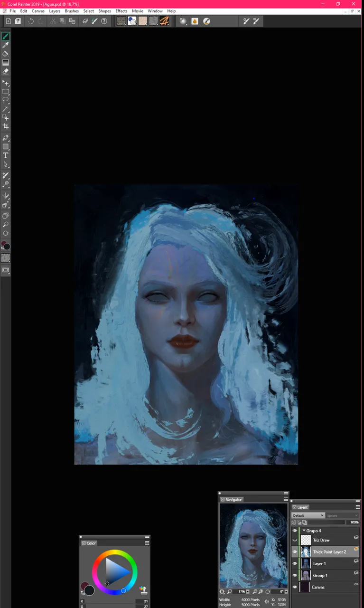Viewport: 364px width, 608px height.
Task: Open the Effects menu
Action: (x=121, y=11)
